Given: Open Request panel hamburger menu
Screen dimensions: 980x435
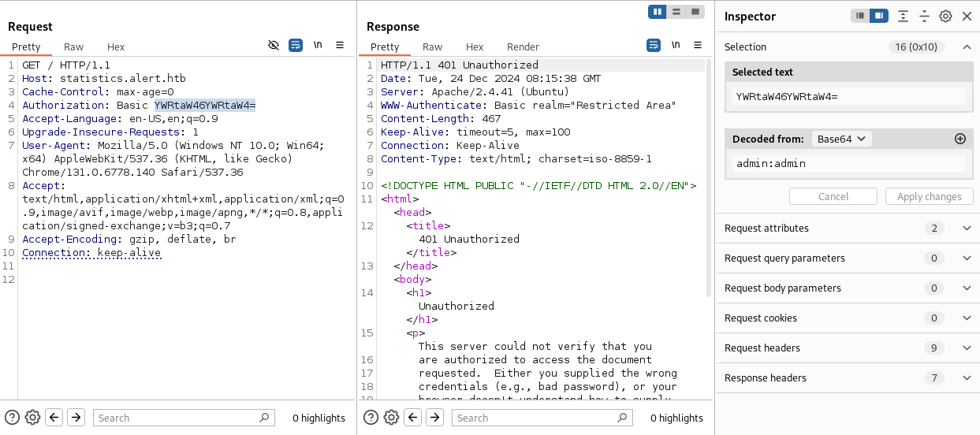Looking at the screenshot, I should coord(340,46).
